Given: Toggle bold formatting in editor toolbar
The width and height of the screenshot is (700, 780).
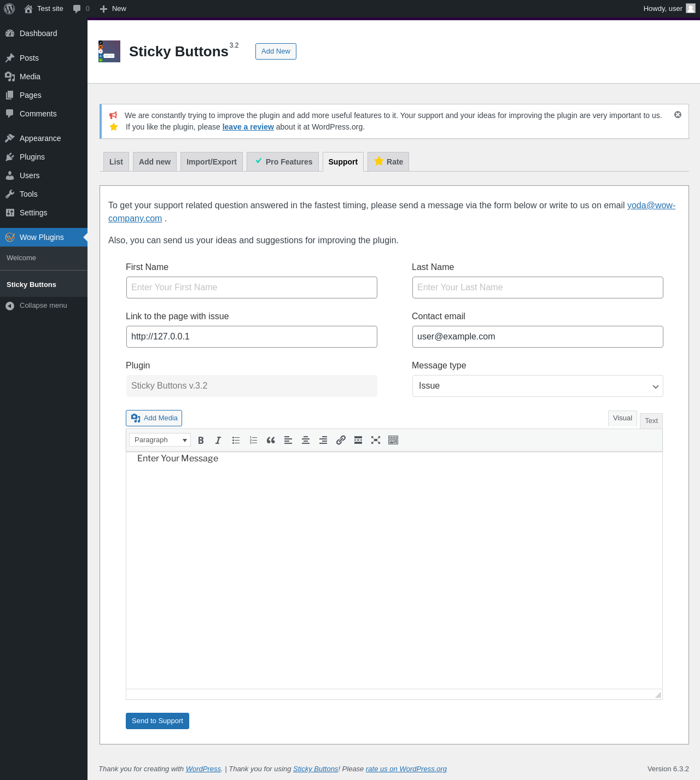Looking at the screenshot, I should (201, 440).
